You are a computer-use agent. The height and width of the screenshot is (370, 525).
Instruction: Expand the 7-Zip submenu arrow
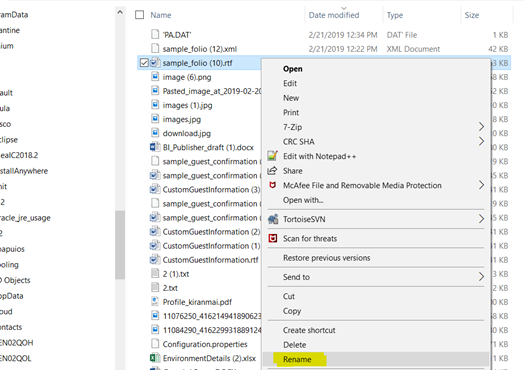pyautogui.click(x=481, y=127)
